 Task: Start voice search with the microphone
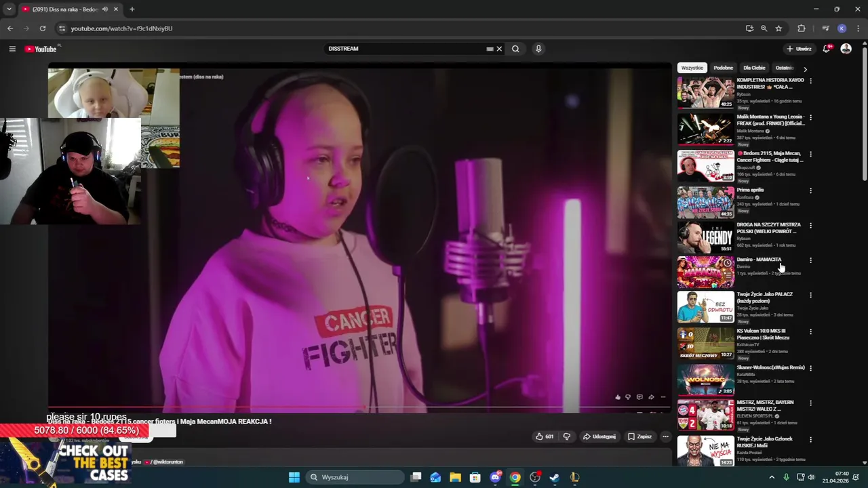tap(538, 49)
